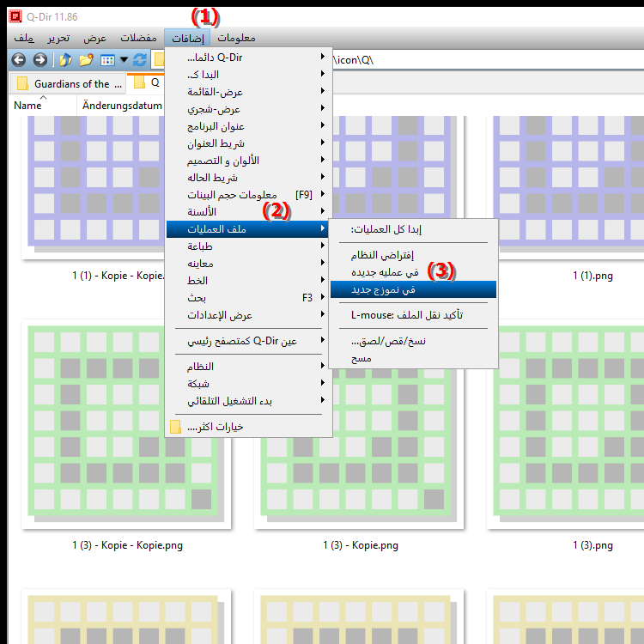
Task: Sort by Änderungsdatum column header
Action: (x=122, y=106)
